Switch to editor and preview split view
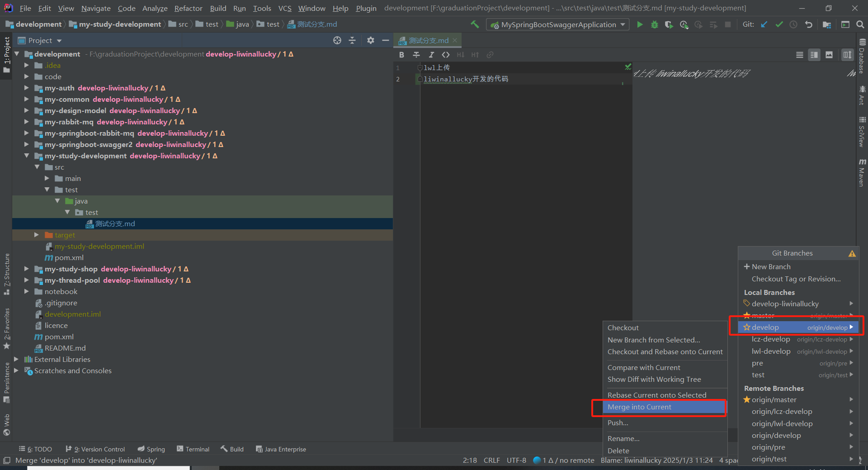Image resolution: width=868 pixels, height=470 pixels. pos(814,55)
